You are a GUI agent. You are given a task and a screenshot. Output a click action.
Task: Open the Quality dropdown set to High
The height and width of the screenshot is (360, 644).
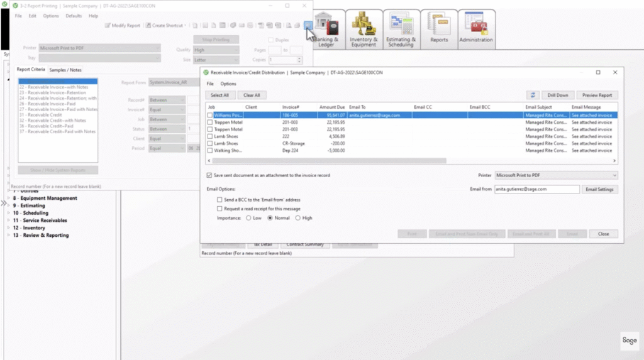(216, 50)
